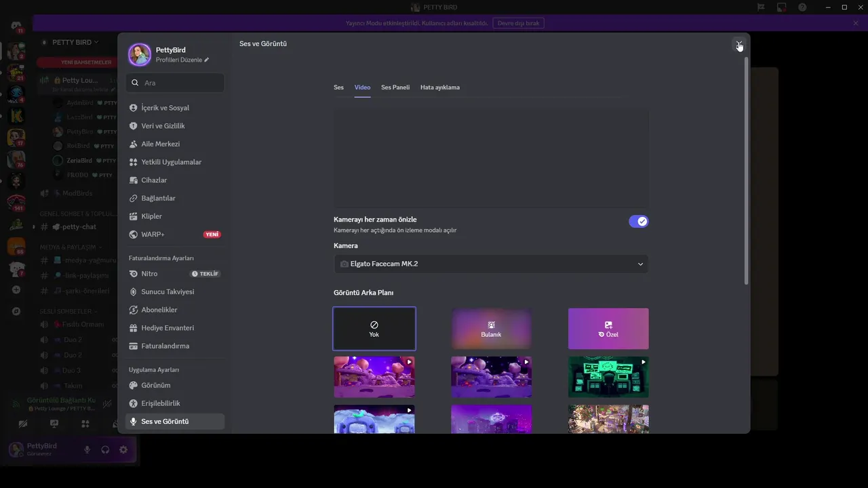Open the WARP+ entry
868x488 pixels.
[x=174, y=235]
